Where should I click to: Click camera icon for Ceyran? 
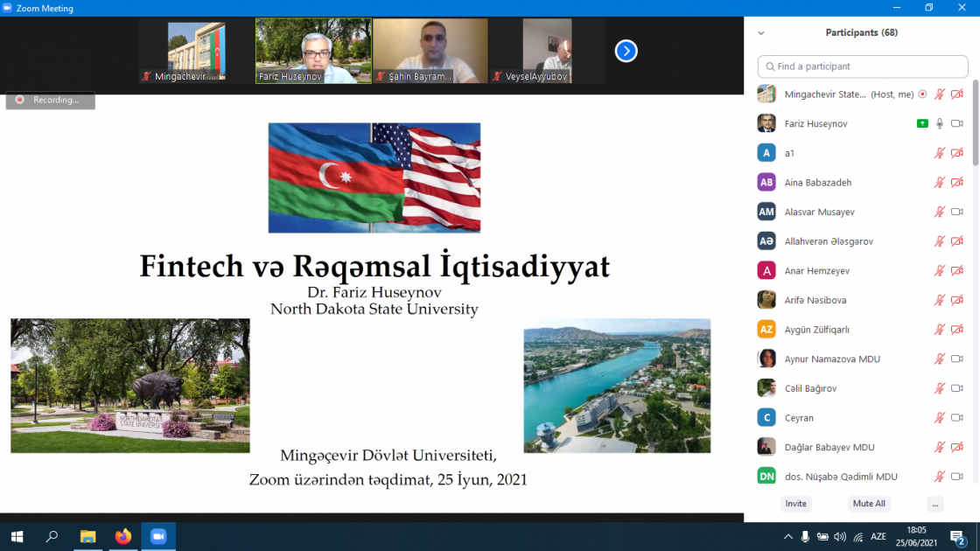pyautogui.click(x=957, y=417)
